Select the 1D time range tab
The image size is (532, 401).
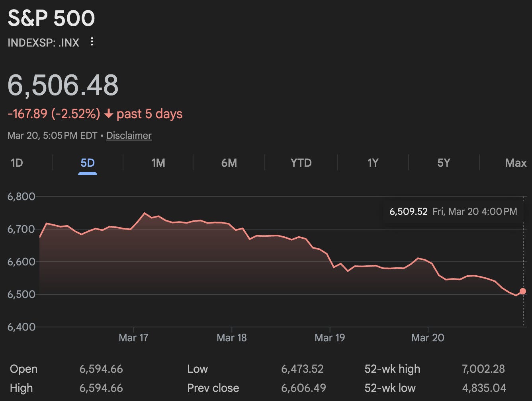point(17,163)
